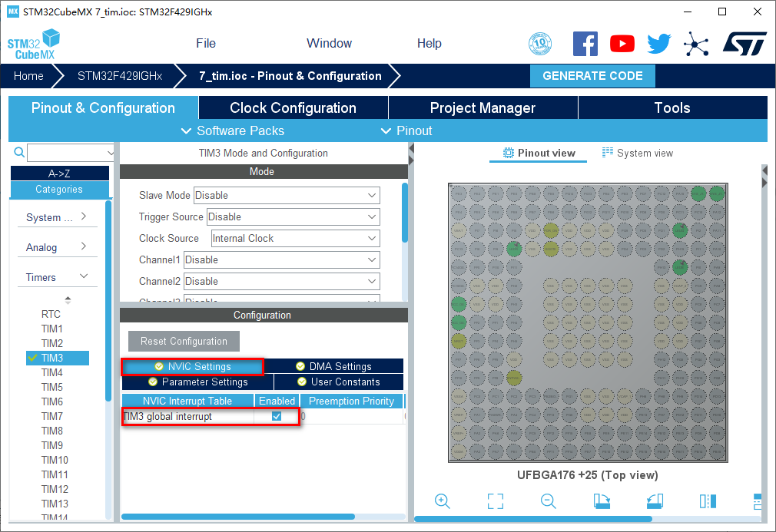Open the YouTube icon link

[622, 44]
